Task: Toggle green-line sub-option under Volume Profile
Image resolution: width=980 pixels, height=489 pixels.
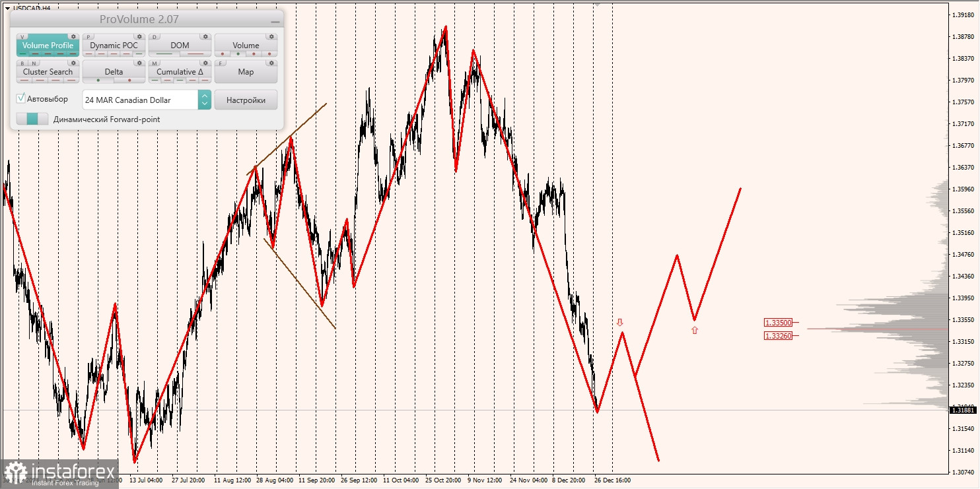Action: [23, 54]
